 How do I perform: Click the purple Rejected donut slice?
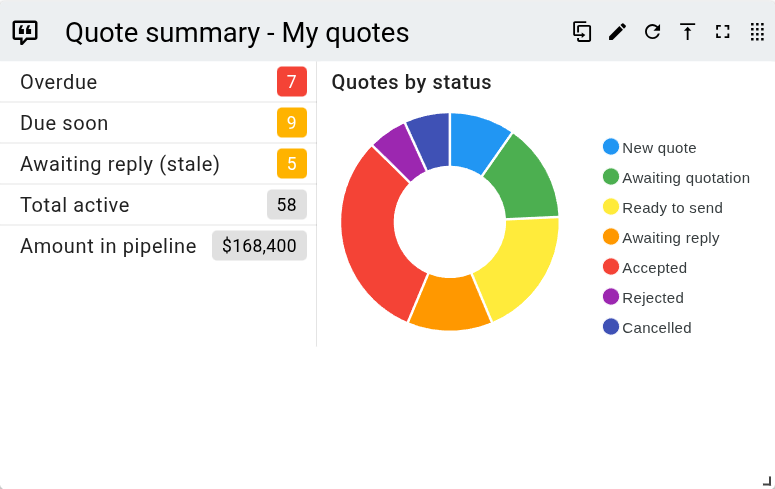pyautogui.click(x=401, y=152)
